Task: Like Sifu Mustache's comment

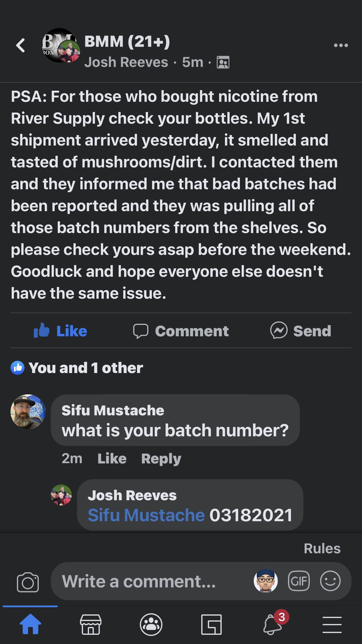Action: (112, 459)
